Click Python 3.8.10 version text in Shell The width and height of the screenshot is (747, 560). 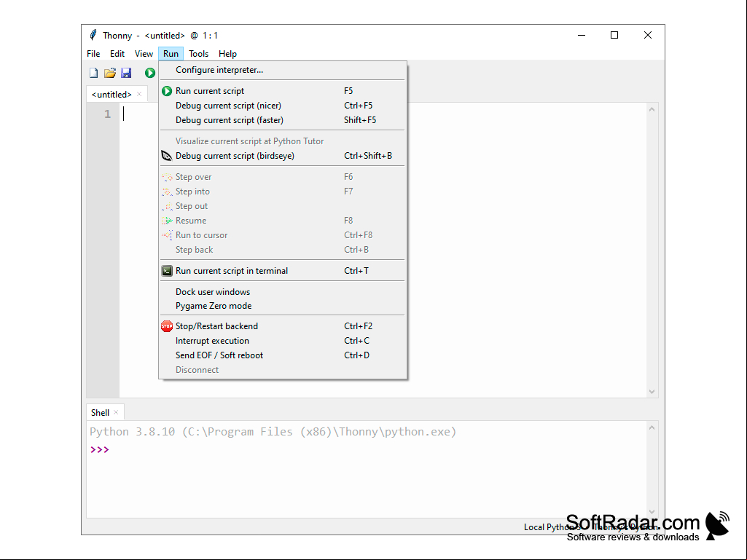coord(133,432)
